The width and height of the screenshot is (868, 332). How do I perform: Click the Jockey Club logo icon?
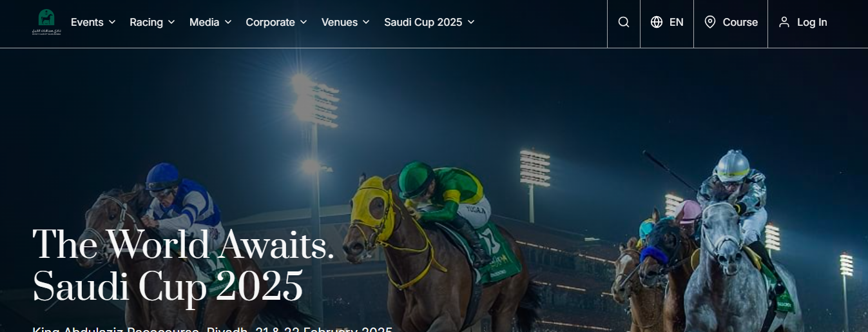(46, 22)
